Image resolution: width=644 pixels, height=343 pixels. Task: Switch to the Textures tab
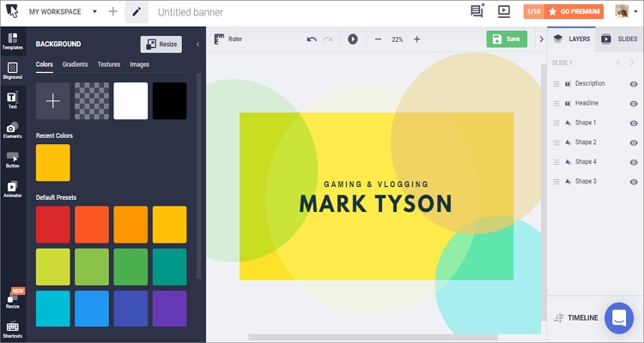pos(109,64)
